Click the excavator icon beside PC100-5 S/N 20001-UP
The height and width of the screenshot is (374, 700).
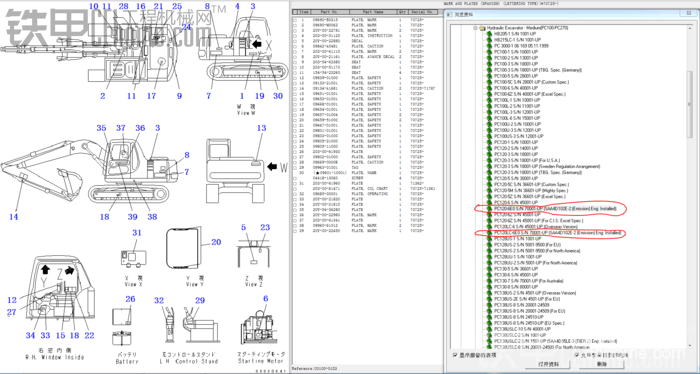(x=489, y=76)
